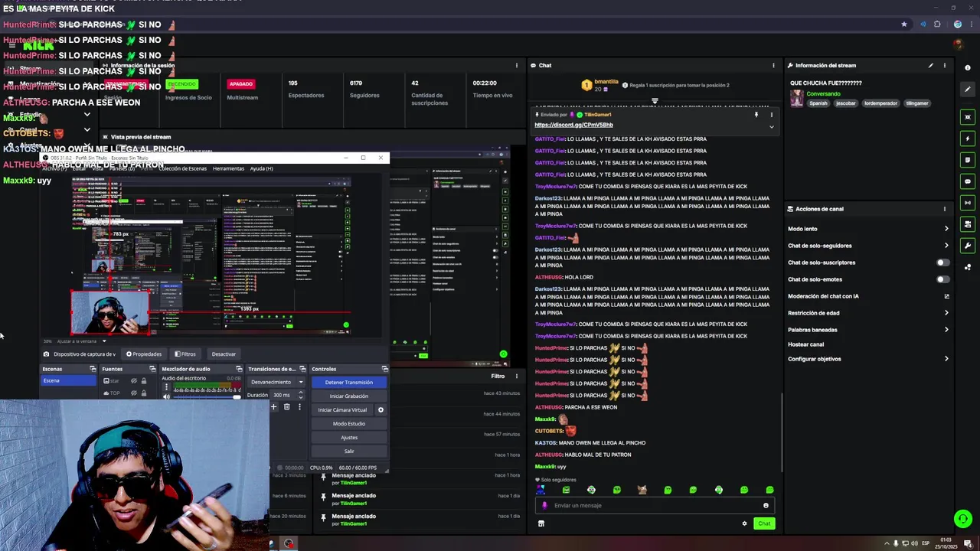This screenshot has height=551, width=980.
Task: Toggle visibility of star source in OBS
Action: pyautogui.click(x=134, y=381)
